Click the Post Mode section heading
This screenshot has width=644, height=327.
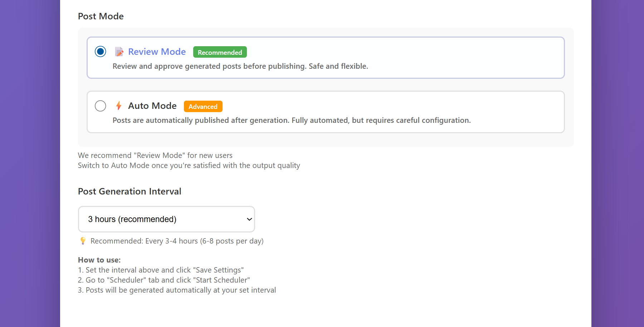(101, 16)
